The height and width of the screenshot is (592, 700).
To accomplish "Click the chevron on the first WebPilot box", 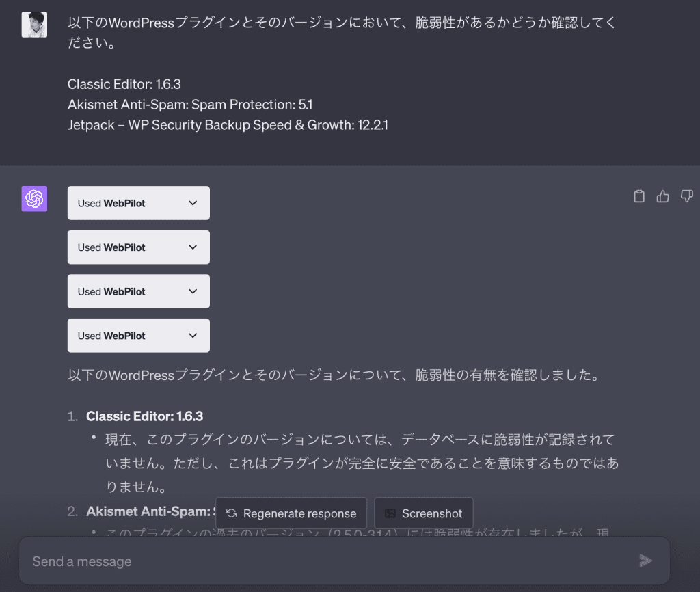I will [x=193, y=203].
